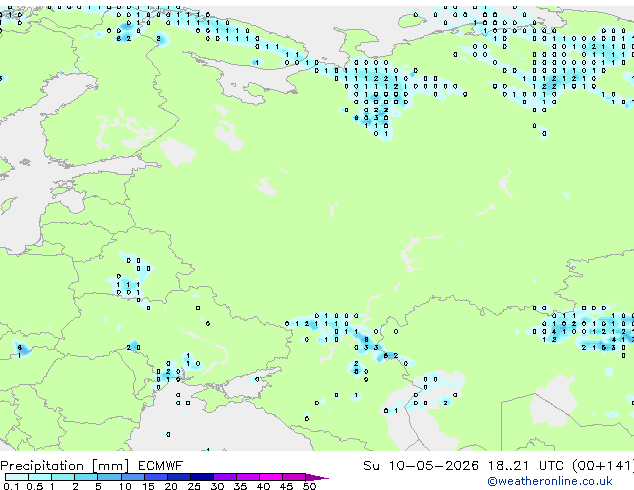The width and height of the screenshot is (634, 490).
Task: Select the legend swatch between 0.5 and 1
Action: 40,477
